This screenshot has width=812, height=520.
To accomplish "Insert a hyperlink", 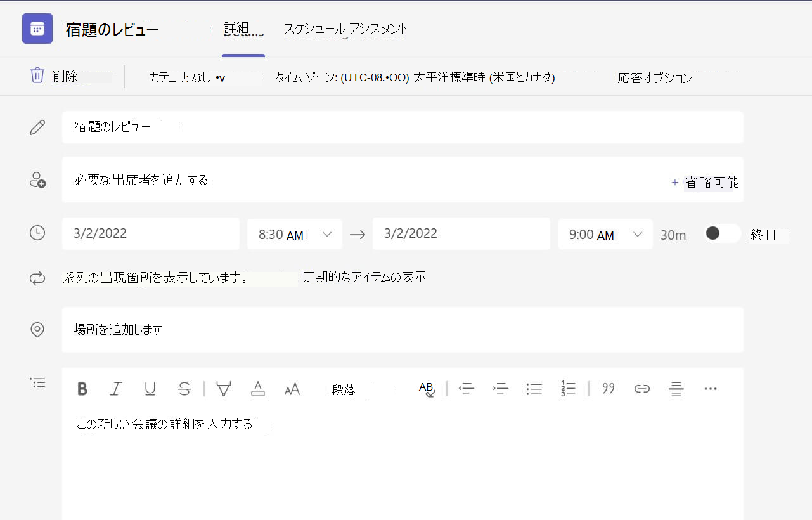I will click(x=642, y=389).
